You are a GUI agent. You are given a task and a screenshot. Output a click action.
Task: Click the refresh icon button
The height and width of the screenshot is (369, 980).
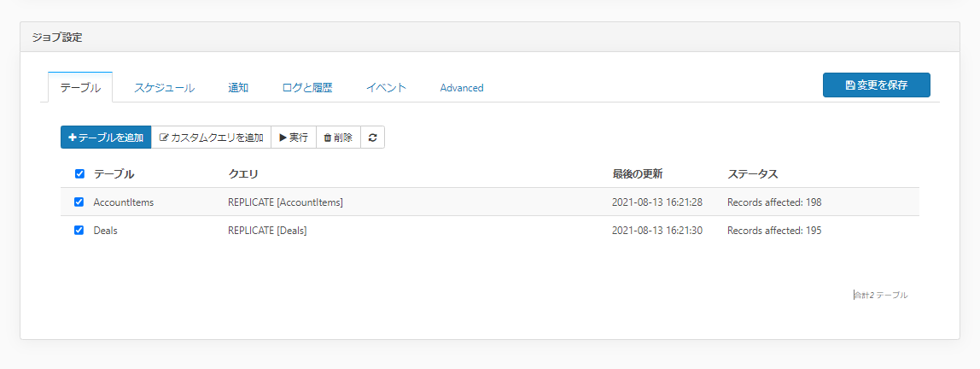tap(372, 138)
